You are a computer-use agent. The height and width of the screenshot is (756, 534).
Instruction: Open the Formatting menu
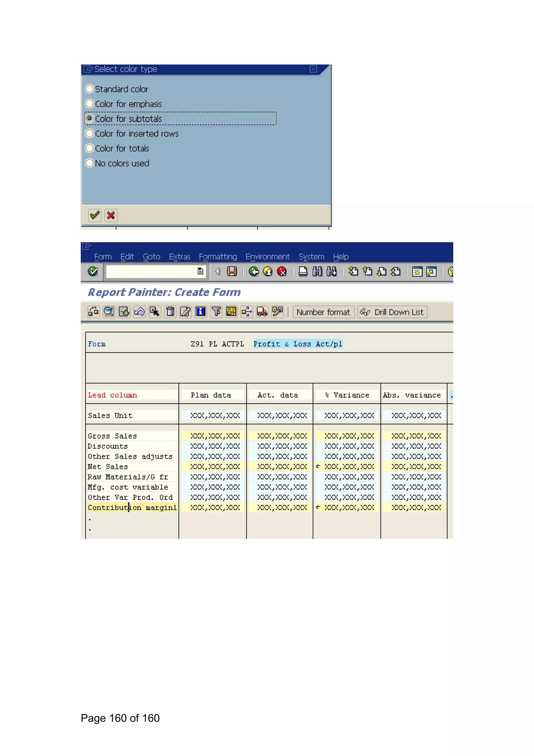218,256
